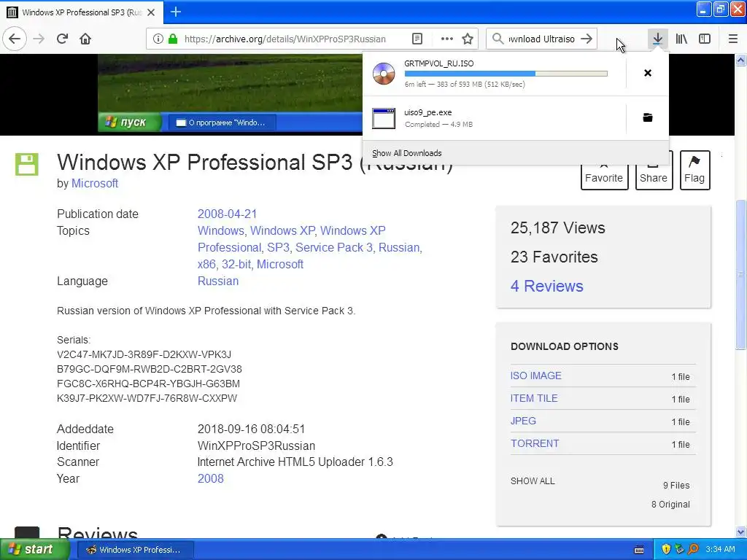The height and width of the screenshot is (560, 747).
Task: Show sidebars button in toolbar
Action: click(705, 39)
